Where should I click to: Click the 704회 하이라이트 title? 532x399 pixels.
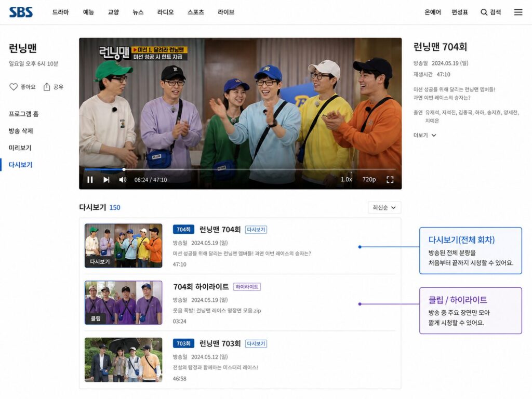201,287
